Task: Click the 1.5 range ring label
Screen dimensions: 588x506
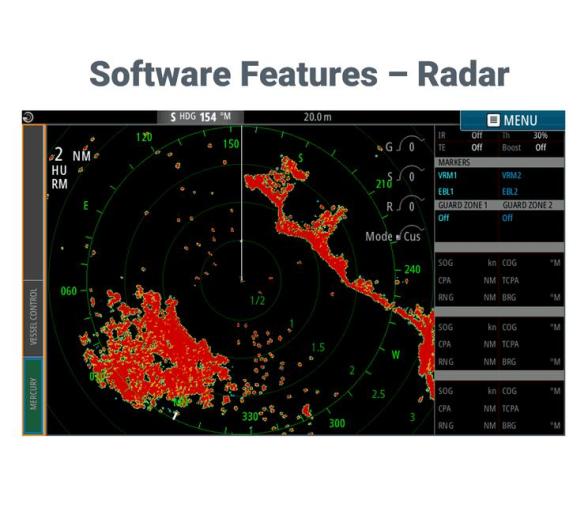Action: pos(318,347)
